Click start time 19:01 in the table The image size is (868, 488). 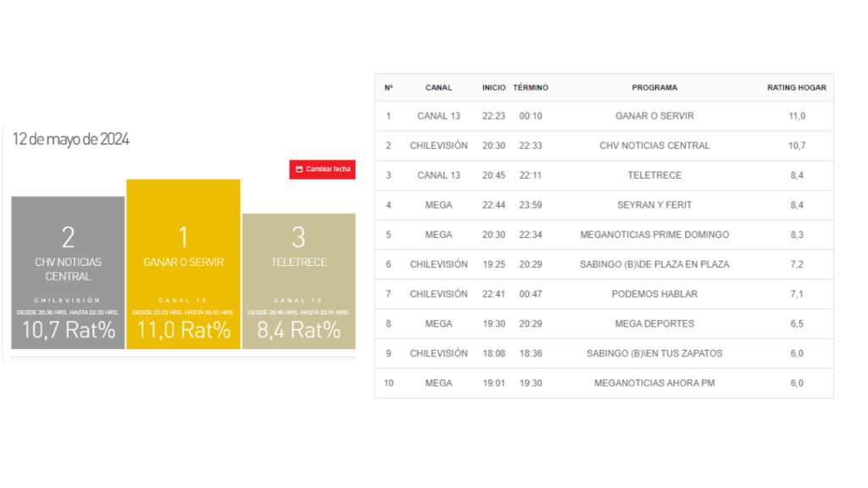point(494,383)
